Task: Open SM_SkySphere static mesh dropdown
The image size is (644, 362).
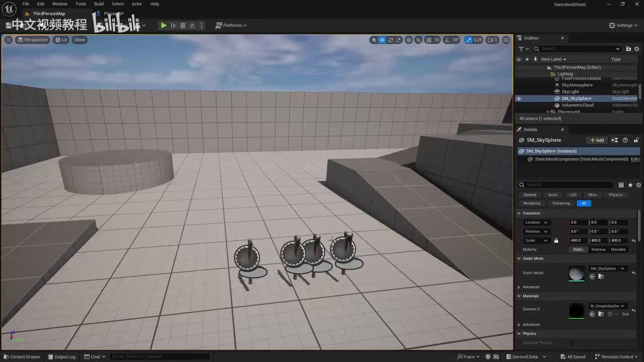Action: click(x=607, y=268)
